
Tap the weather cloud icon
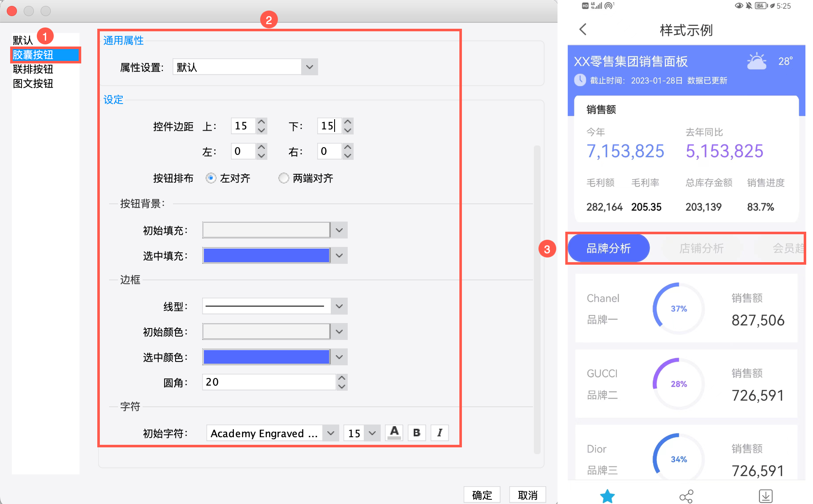click(x=756, y=62)
